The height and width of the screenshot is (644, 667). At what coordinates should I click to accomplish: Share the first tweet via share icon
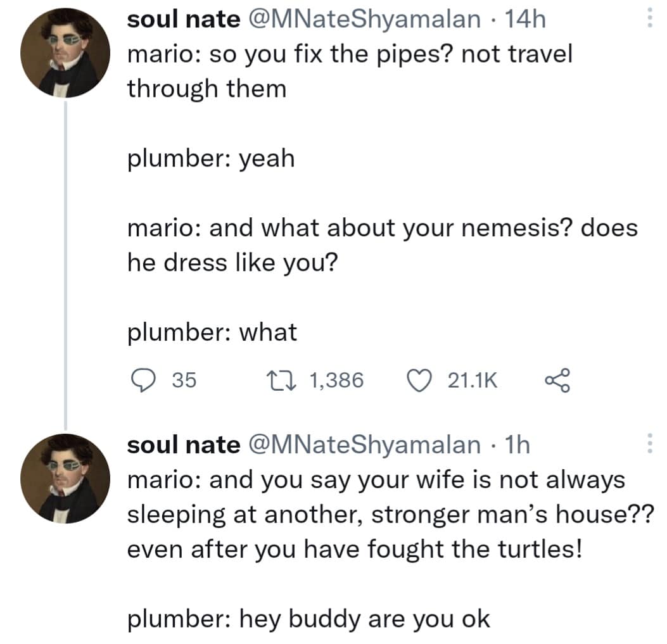coord(558,380)
